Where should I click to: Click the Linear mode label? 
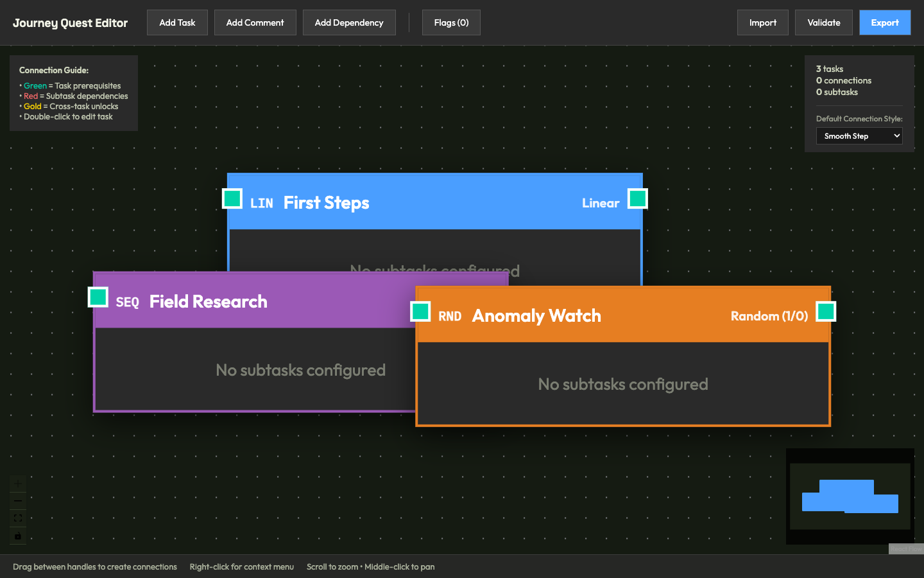pos(601,203)
